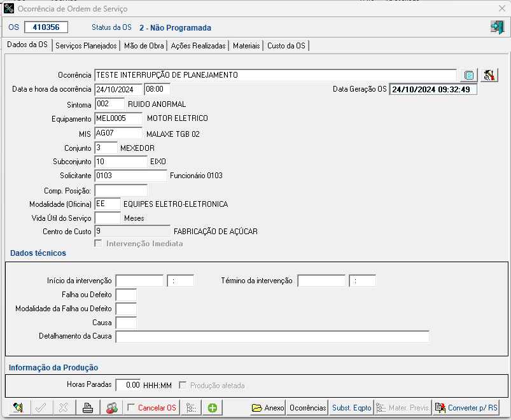Click the 'EQUIPES ELETRO-ELETRONICA' text

[176, 204]
